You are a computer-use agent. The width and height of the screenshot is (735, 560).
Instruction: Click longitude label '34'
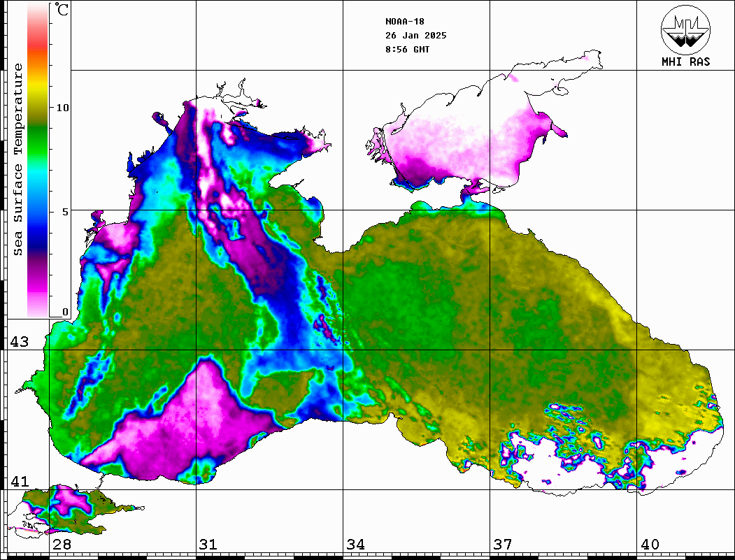point(356,545)
